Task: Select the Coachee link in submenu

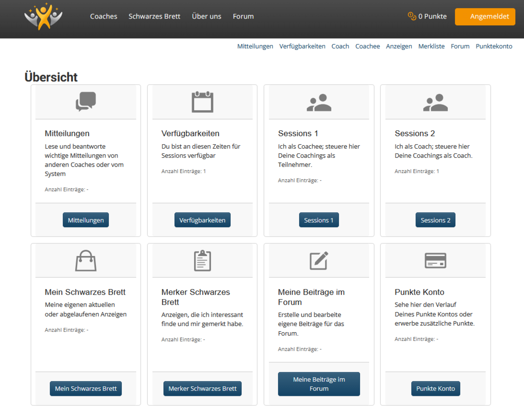Action: [367, 46]
